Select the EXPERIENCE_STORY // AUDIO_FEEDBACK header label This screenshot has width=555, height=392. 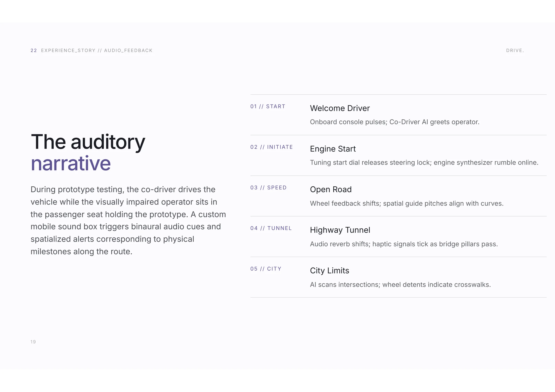[x=97, y=50]
